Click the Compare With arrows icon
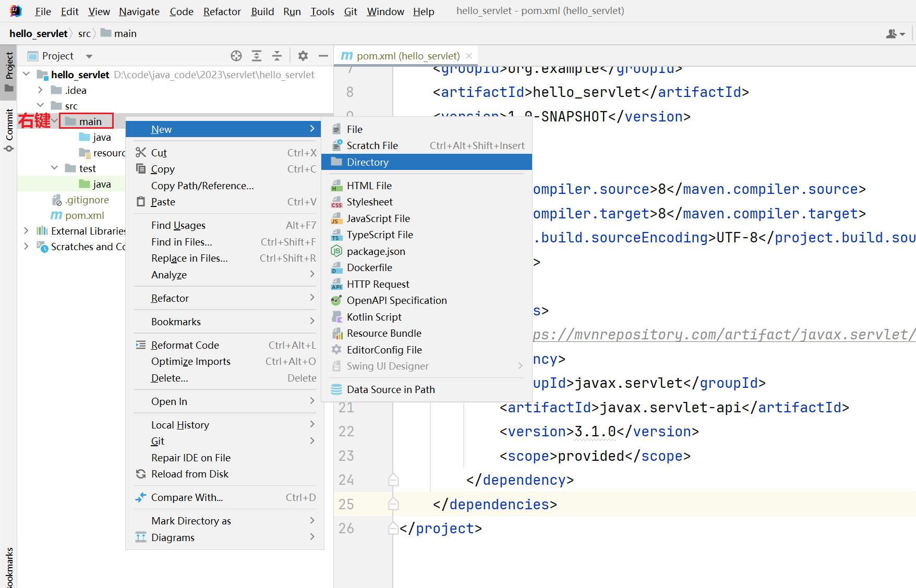916x588 pixels. pyautogui.click(x=141, y=497)
